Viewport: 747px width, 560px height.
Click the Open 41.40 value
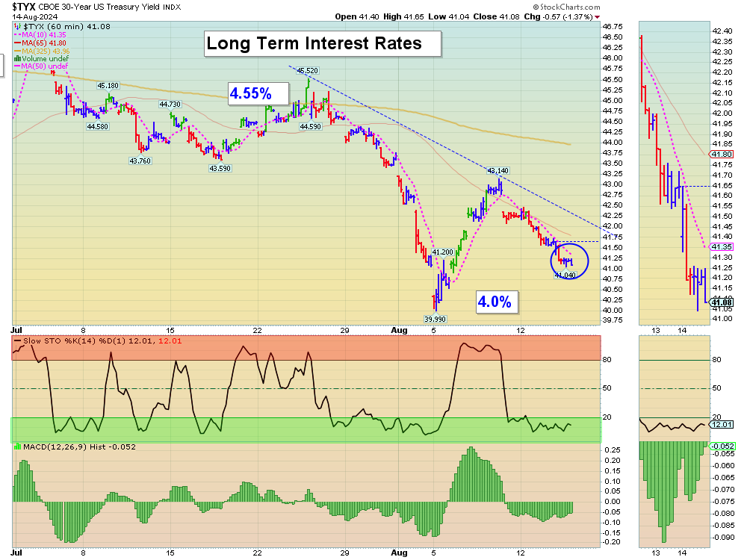pos(357,16)
